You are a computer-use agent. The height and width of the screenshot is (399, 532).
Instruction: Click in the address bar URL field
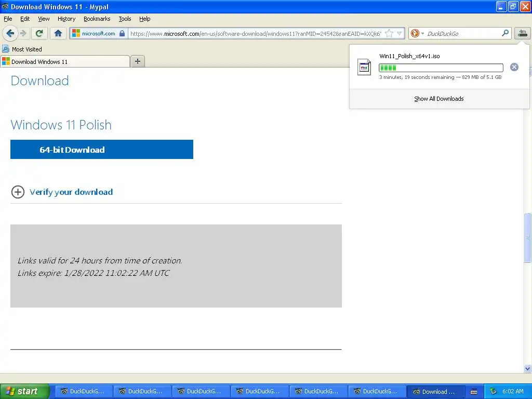point(256,33)
